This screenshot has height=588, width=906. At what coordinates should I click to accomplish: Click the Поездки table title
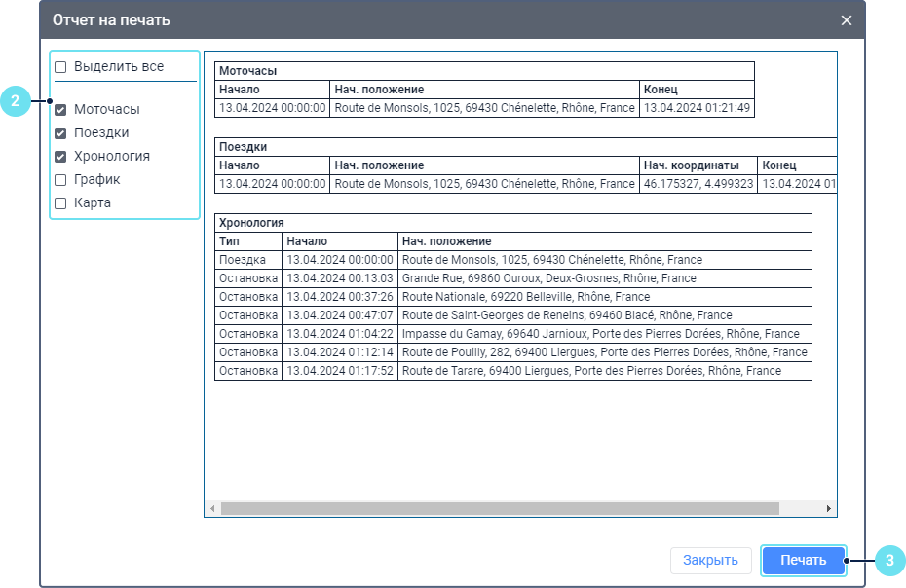(x=244, y=147)
